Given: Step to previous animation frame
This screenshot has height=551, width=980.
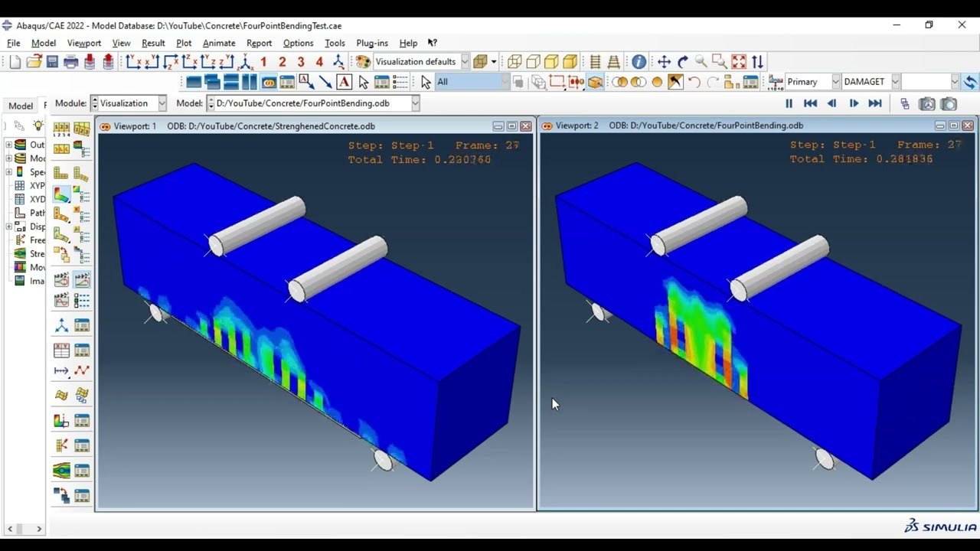Looking at the screenshot, I should click(x=831, y=103).
